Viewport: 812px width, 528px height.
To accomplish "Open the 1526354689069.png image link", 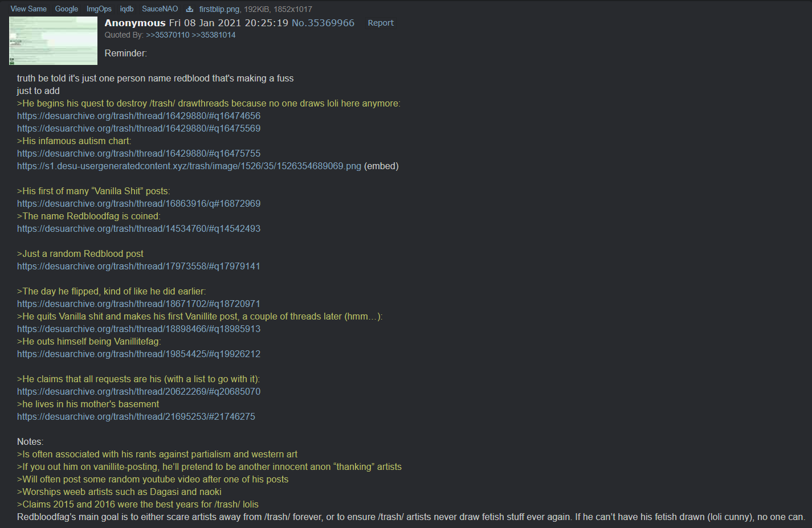I will click(x=189, y=166).
